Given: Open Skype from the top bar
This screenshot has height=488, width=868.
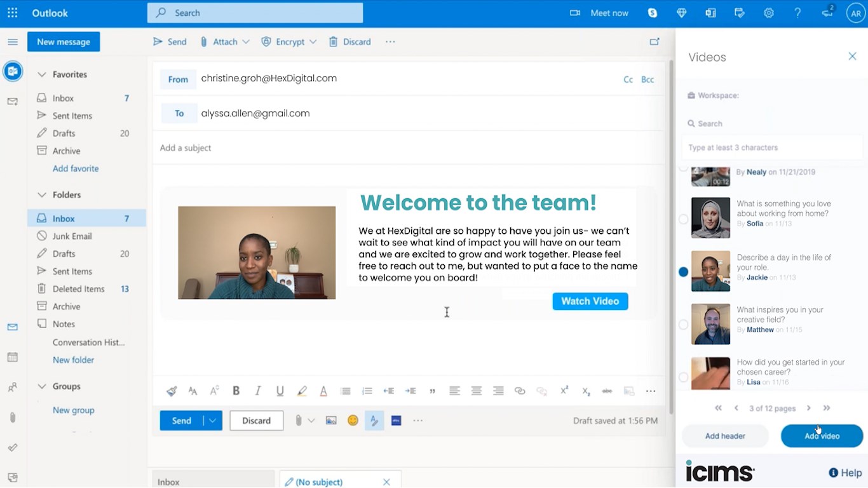Looking at the screenshot, I should 653,13.
